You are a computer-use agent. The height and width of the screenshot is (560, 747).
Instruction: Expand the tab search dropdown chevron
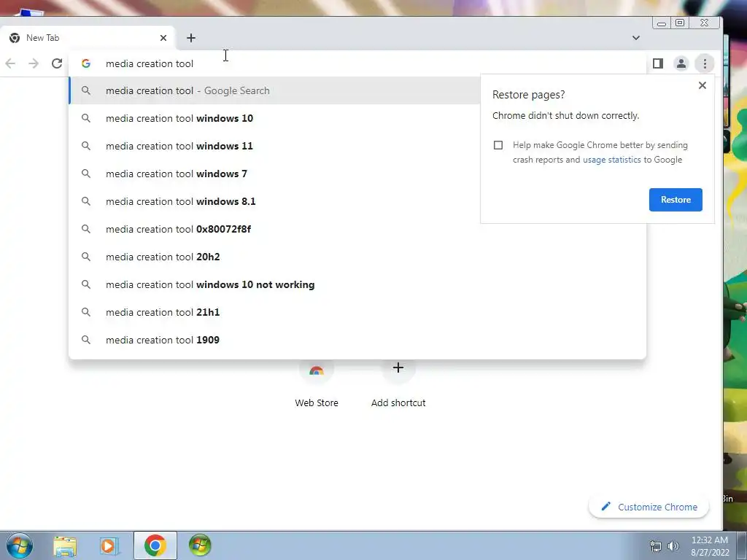[x=636, y=38]
